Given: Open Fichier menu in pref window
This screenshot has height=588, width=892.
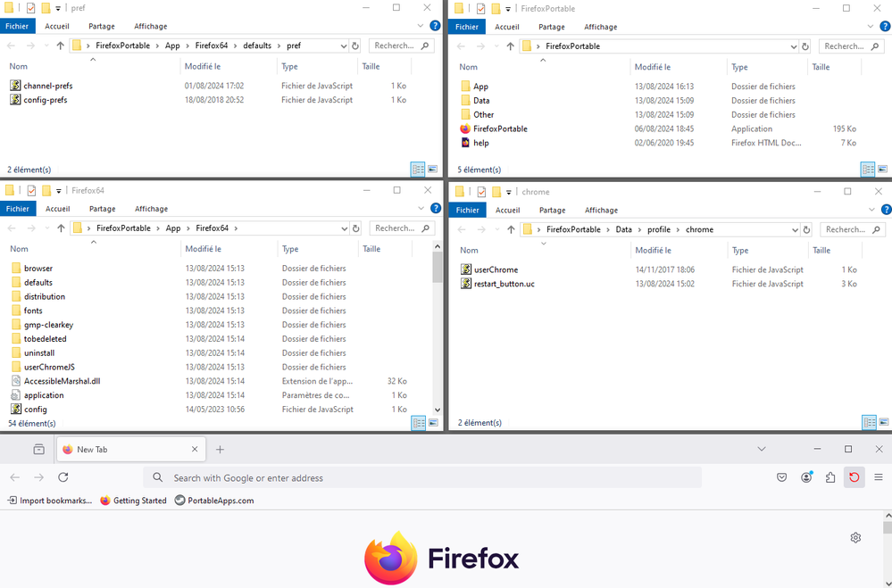Looking at the screenshot, I should coord(18,26).
